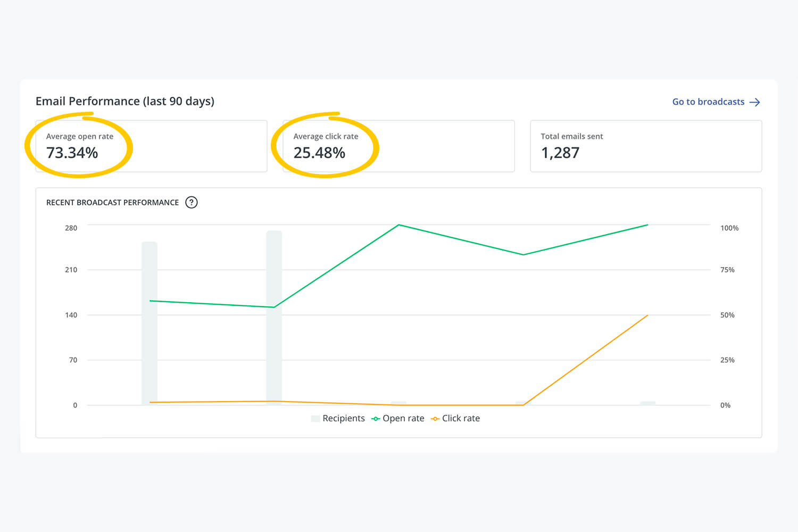The width and height of the screenshot is (798, 532).
Task: Click the tallest recipients bar in chart
Action: pos(274,318)
